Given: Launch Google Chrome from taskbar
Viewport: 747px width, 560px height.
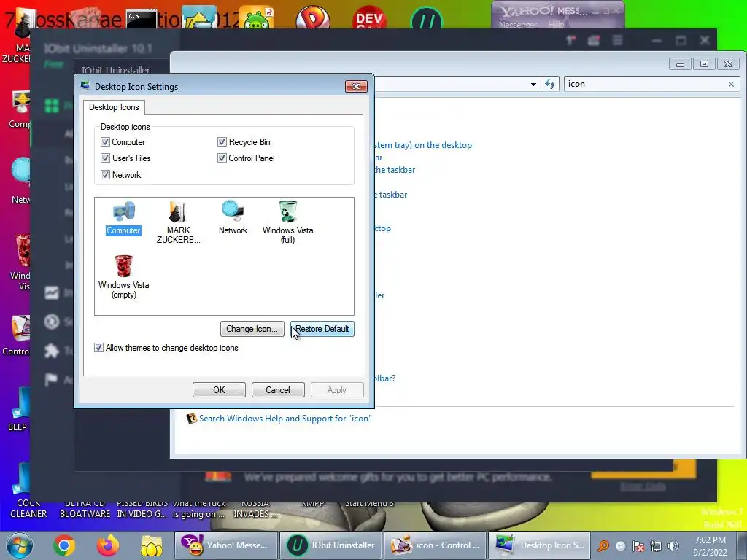Looking at the screenshot, I should [x=64, y=545].
